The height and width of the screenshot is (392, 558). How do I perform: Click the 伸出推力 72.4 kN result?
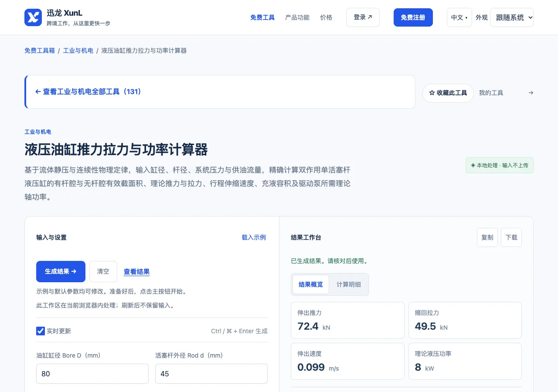point(347,320)
